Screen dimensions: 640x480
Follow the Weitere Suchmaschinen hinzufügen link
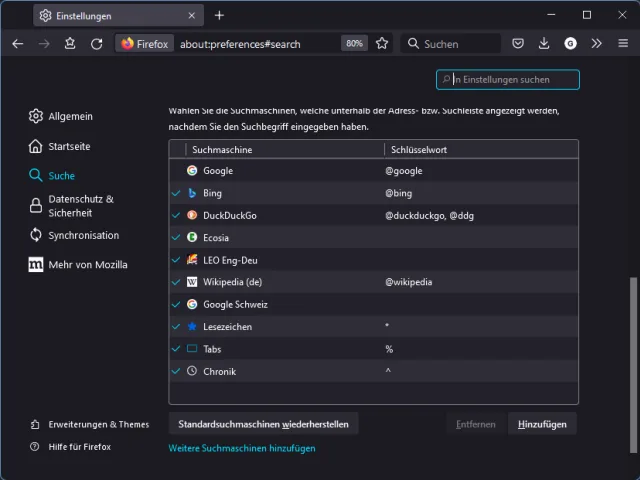coord(242,448)
